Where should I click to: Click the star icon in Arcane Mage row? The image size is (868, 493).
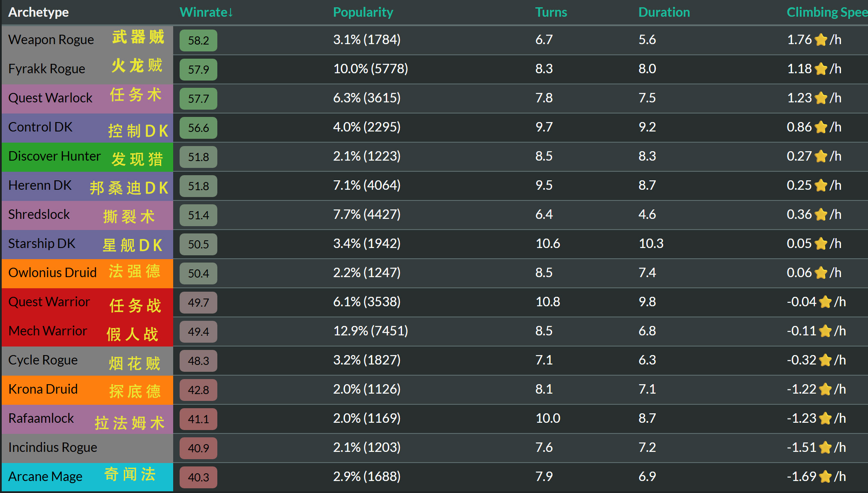tap(825, 477)
